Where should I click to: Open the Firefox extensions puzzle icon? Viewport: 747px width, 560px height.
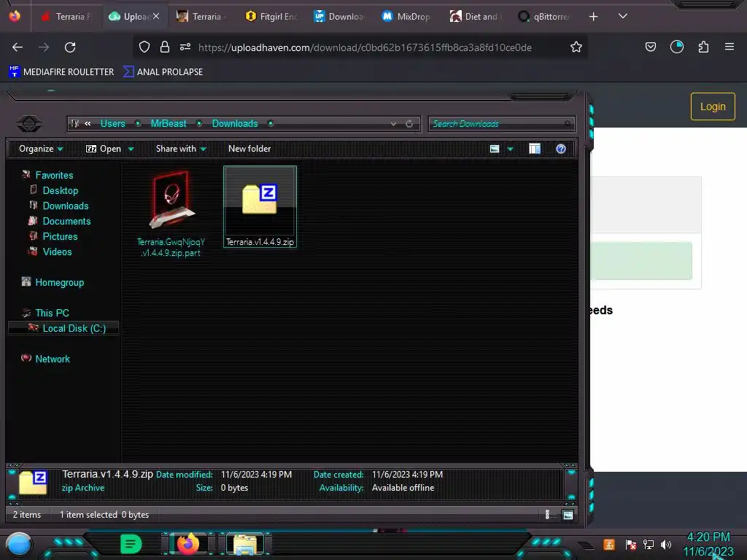pos(703,47)
